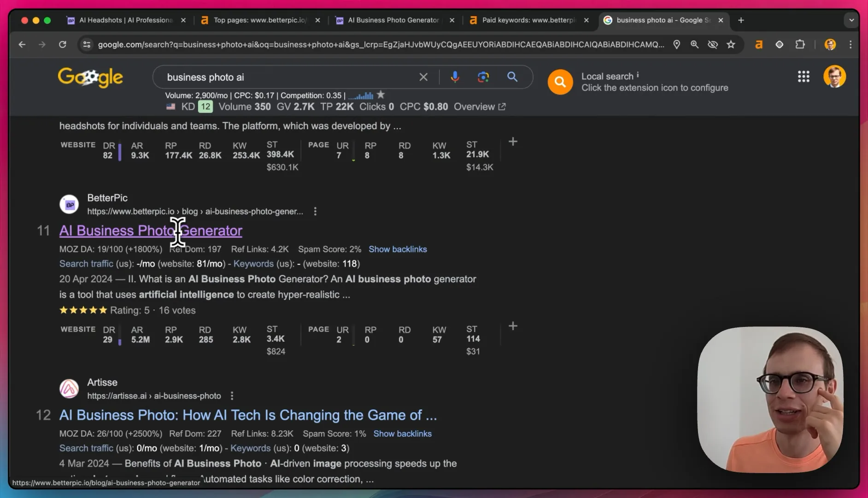
Task: Open the site information icon in address bar
Action: (x=86, y=44)
